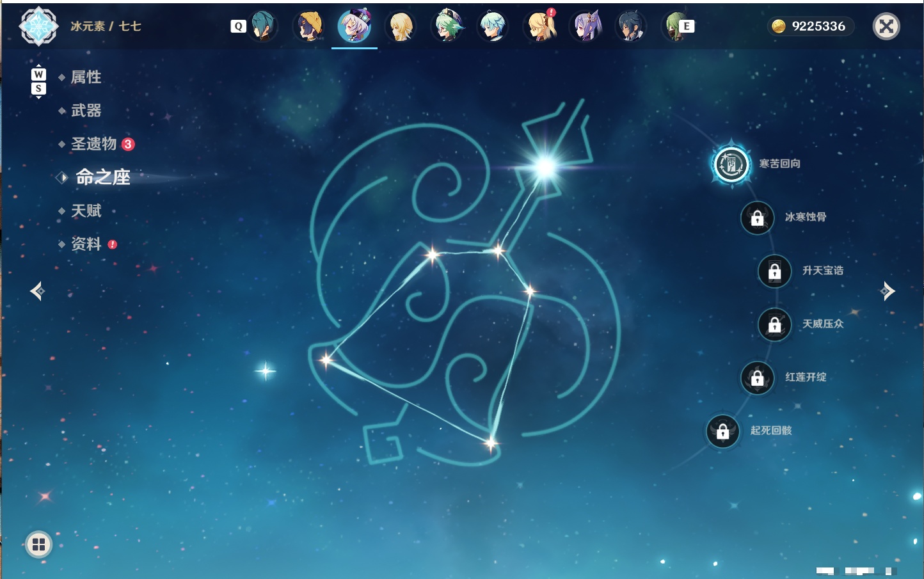Image resolution: width=924 pixels, height=579 pixels.
Task: Click the Q key previous-character hint
Action: (x=238, y=26)
